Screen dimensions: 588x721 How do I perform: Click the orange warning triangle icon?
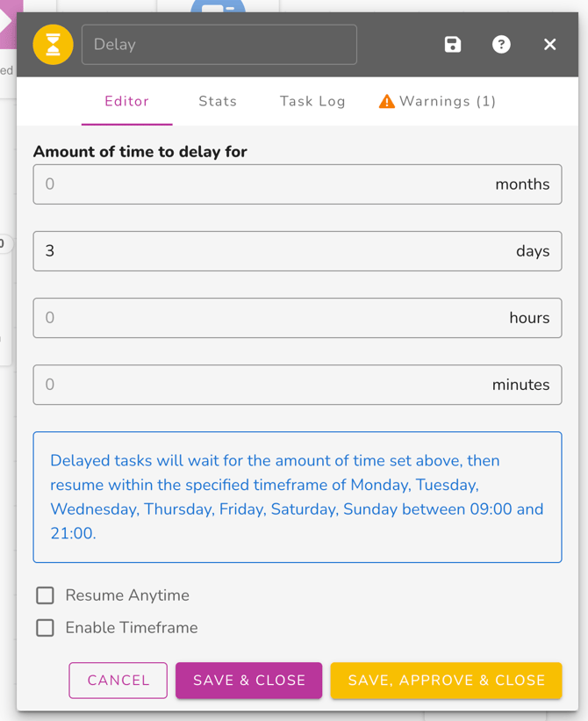(386, 102)
